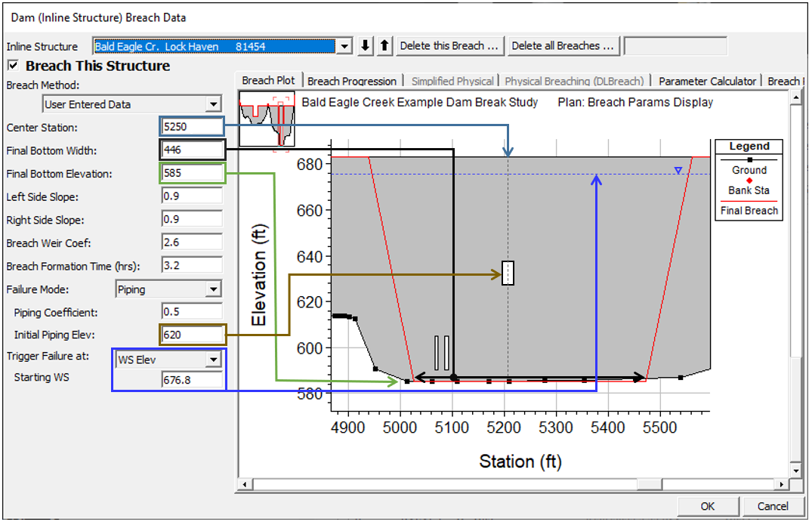Click Delete all Breaches button
812x522 pixels.
click(563, 46)
